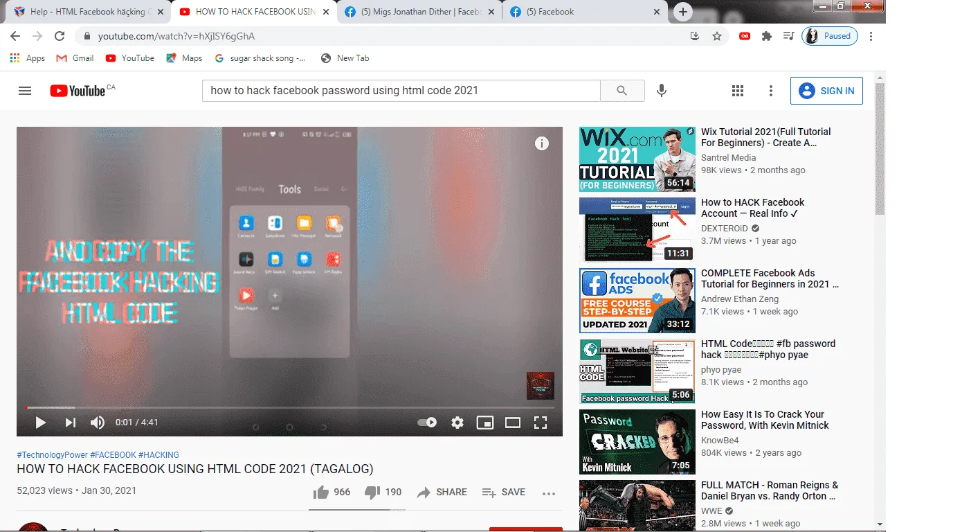The width and height of the screenshot is (980, 532).
Task: Click #TechnologyPower hashtag
Action: [52, 455]
